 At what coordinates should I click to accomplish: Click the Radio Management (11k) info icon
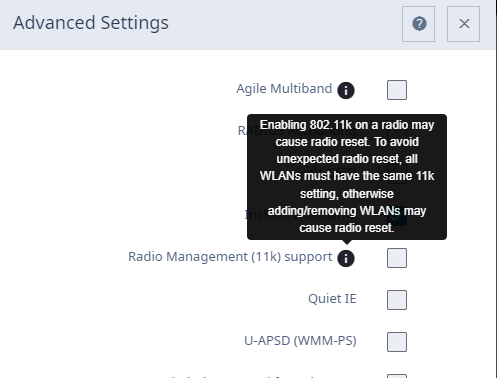coord(346,258)
